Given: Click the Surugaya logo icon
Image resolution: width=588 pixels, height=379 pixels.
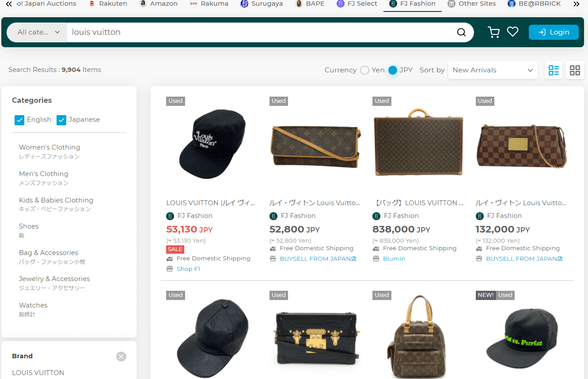Looking at the screenshot, I should 244,4.
